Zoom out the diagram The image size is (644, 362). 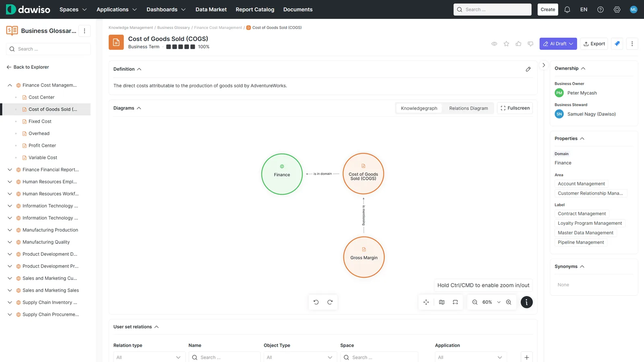[x=475, y=302]
